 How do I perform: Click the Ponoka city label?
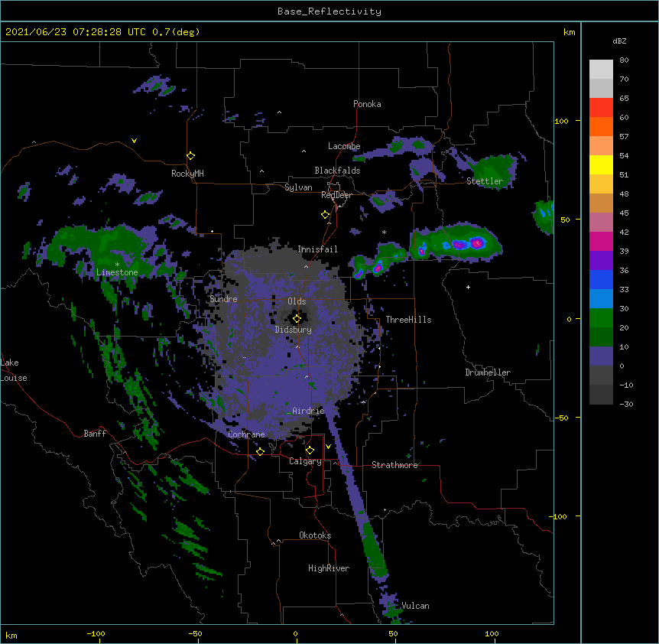pyautogui.click(x=367, y=104)
